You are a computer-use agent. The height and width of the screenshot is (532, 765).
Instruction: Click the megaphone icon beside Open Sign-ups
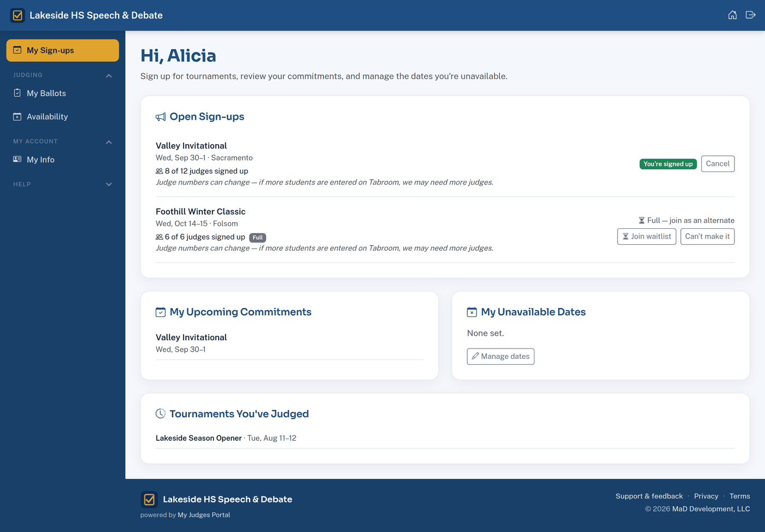(161, 117)
